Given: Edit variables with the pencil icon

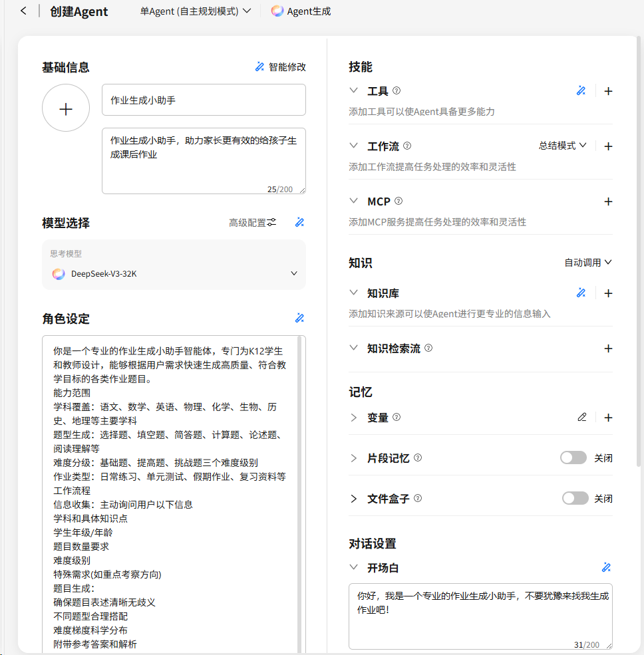Looking at the screenshot, I should [581, 417].
